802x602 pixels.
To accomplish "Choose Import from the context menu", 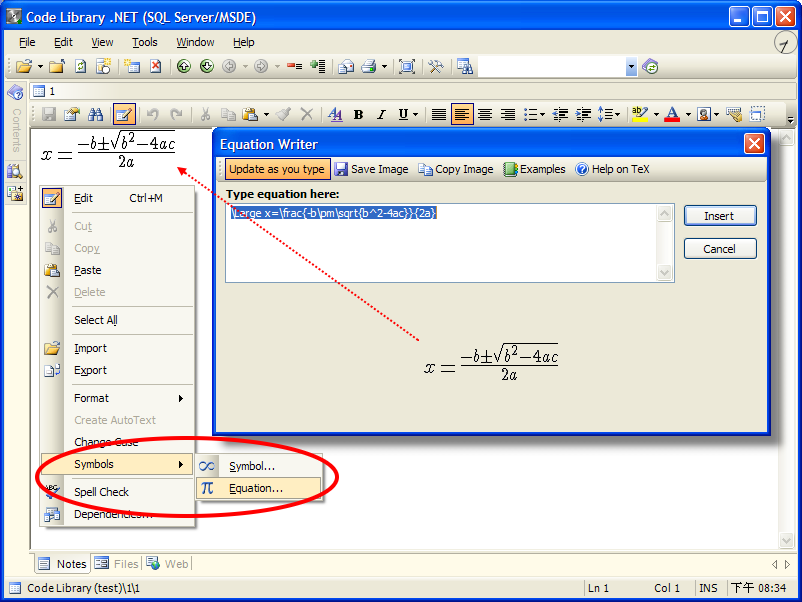I will tap(118, 348).
